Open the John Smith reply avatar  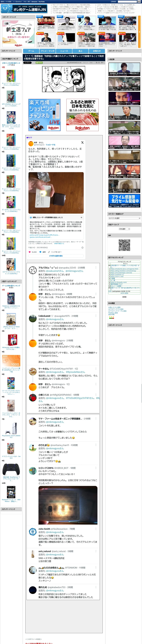[x=33, y=532]
